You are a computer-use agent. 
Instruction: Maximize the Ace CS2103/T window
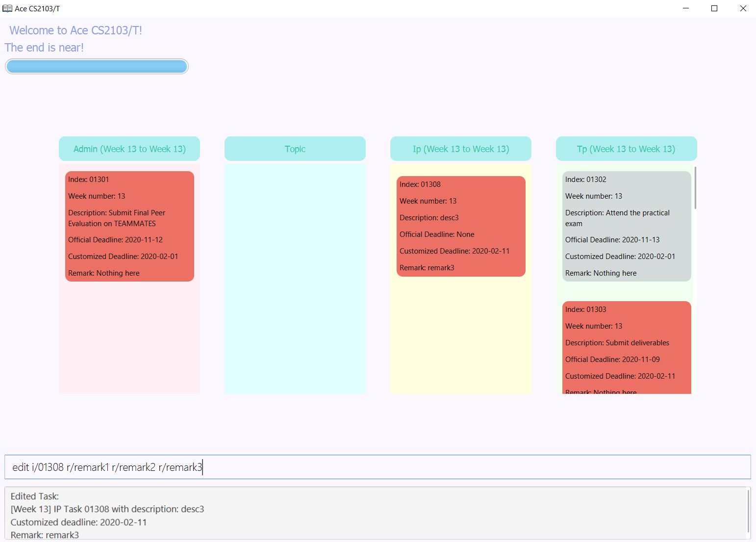coord(714,8)
